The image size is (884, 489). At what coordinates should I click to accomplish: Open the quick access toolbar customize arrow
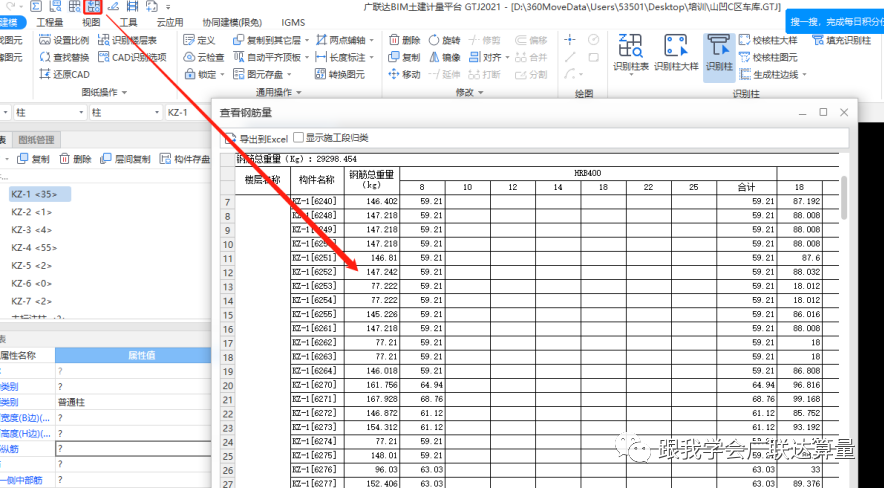coord(169,7)
